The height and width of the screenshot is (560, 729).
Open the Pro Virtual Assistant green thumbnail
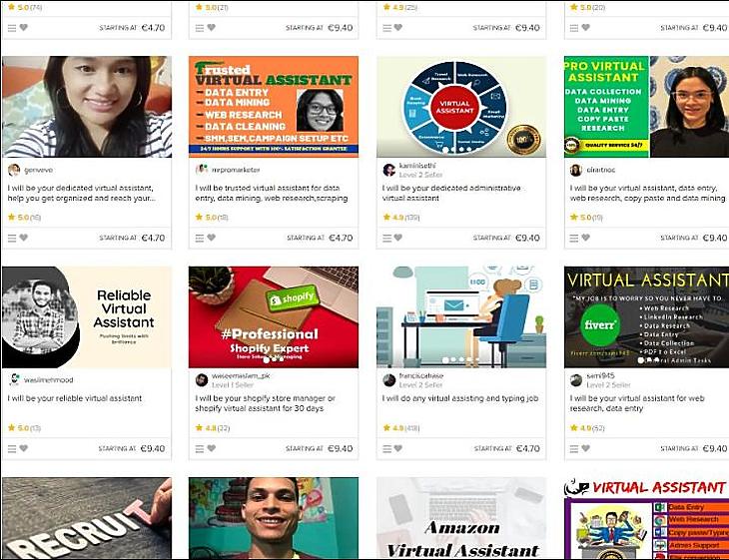tap(646, 107)
